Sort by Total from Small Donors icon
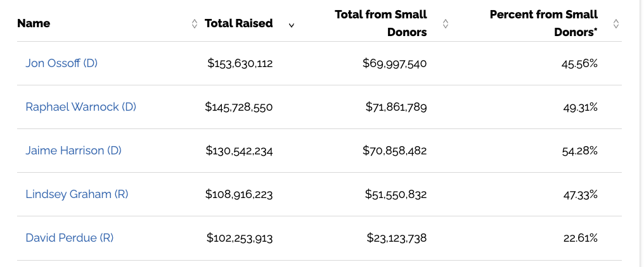This screenshot has height=267, width=644. pos(445,24)
